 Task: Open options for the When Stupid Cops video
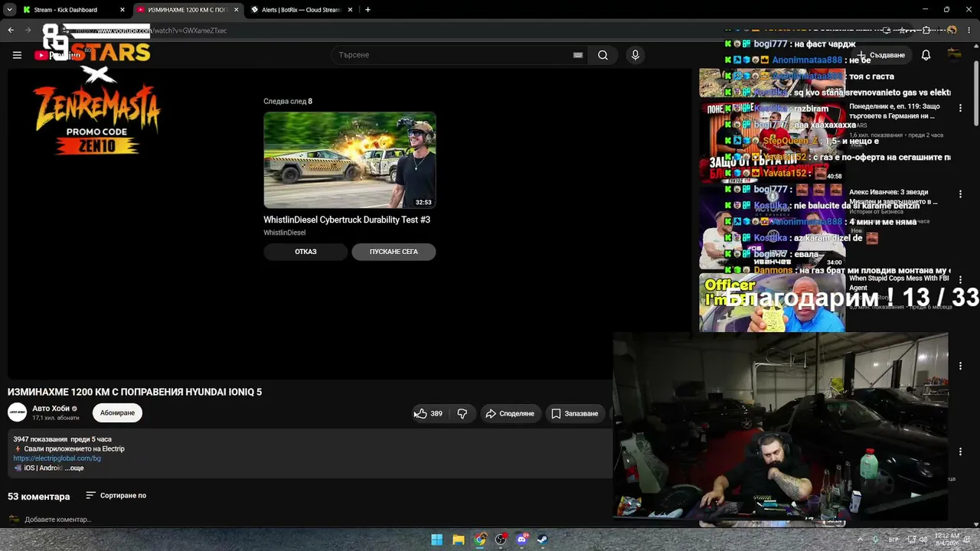pyautogui.click(x=960, y=280)
